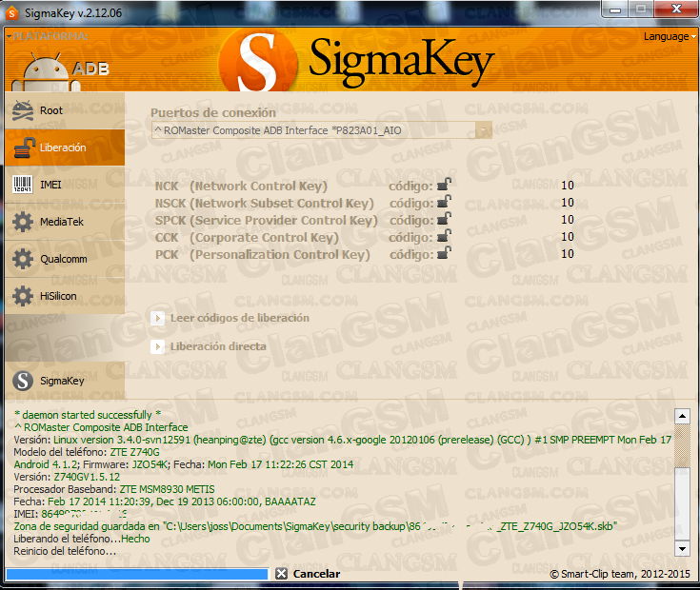700x590 pixels.
Task: Click the PCK unlock padlock icon
Action: pyautogui.click(x=444, y=253)
